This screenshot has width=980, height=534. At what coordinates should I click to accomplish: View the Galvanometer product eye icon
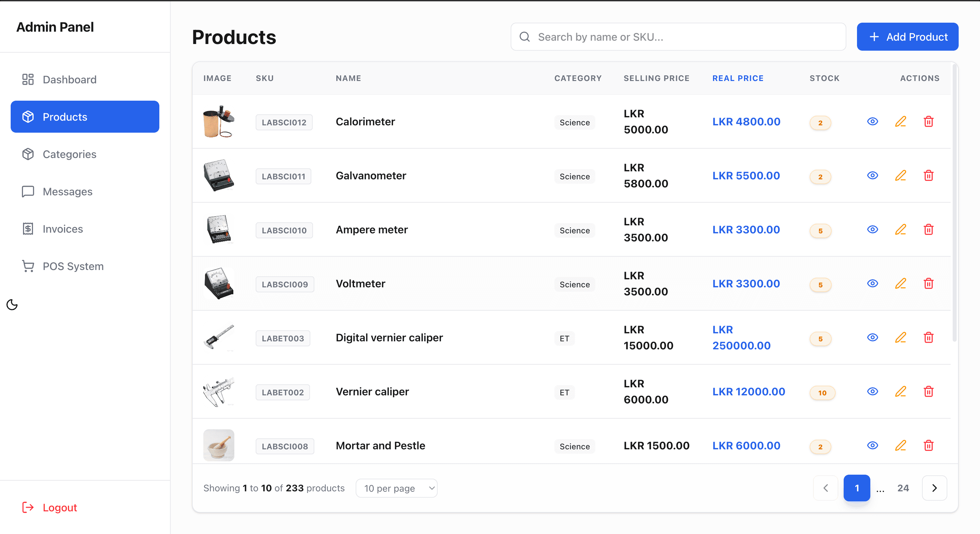point(872,175)
